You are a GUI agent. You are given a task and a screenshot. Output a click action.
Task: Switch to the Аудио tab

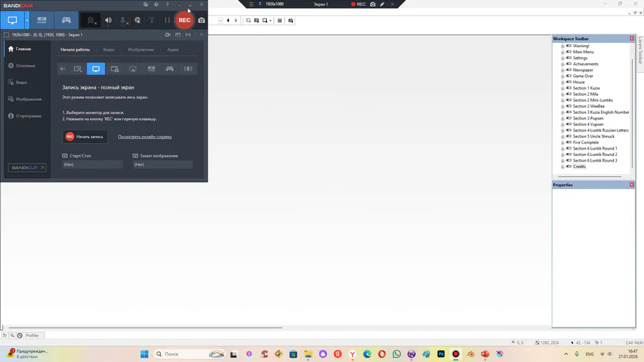pos(173,49)
